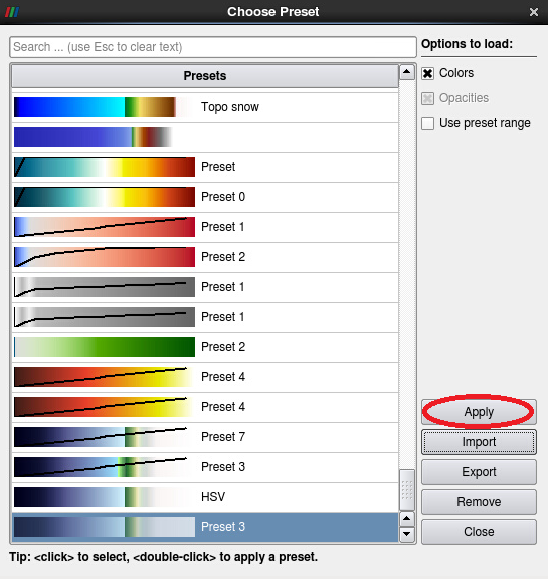The width and height of the screenshot is (548, 579).
Task: Choose the green gradient Preset 2 row
Action: 205,347
